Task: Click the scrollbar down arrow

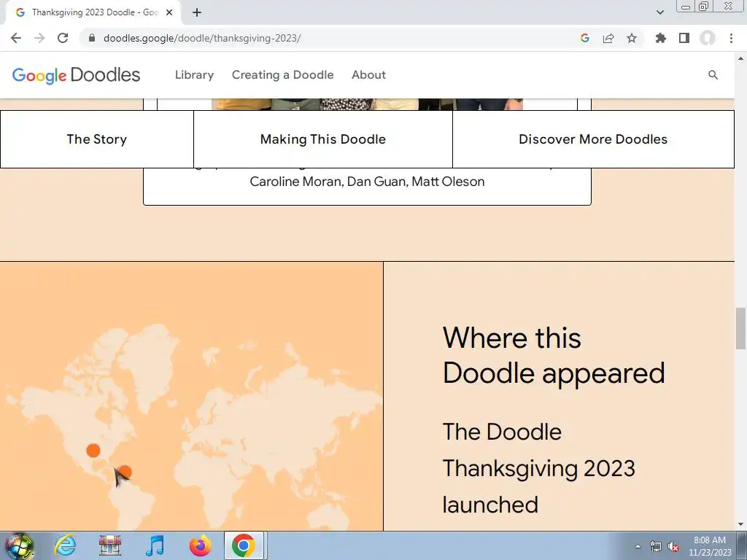Action: pyautogui.click(x=740, y=525)
